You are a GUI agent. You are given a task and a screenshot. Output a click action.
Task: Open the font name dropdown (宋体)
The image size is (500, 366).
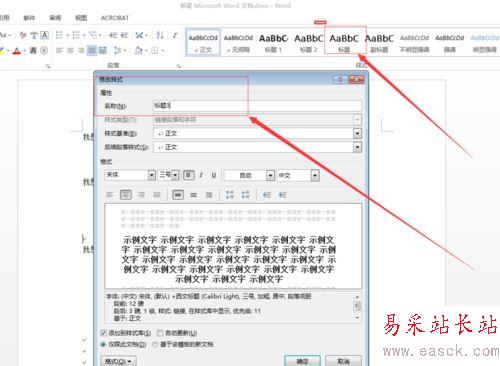click(x=152, y=175)
